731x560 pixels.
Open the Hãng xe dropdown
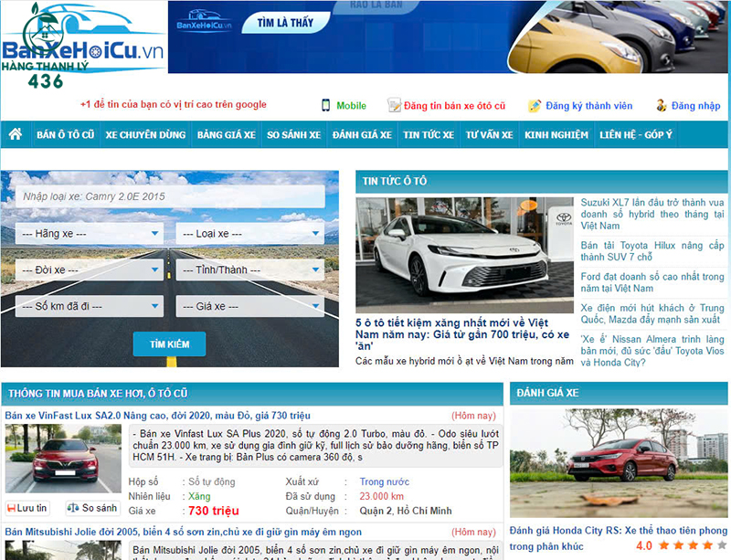tap(90, 234)
